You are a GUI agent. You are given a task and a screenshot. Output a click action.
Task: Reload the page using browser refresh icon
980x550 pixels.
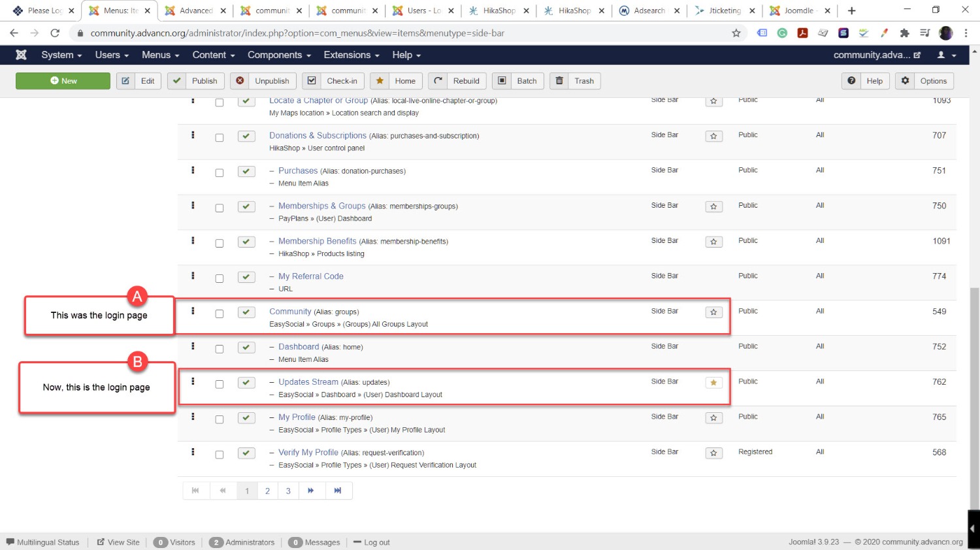point(55,33)
